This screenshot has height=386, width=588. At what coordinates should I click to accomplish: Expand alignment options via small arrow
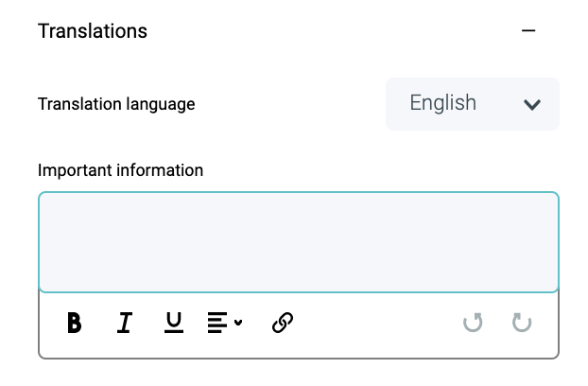coord(238,324)
